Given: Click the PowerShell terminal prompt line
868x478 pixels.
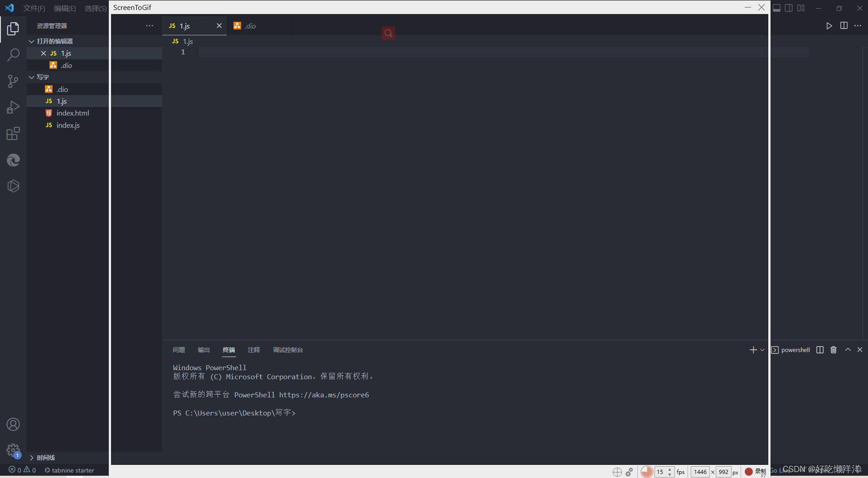Looking at the screenshot, I should (234, 413).
